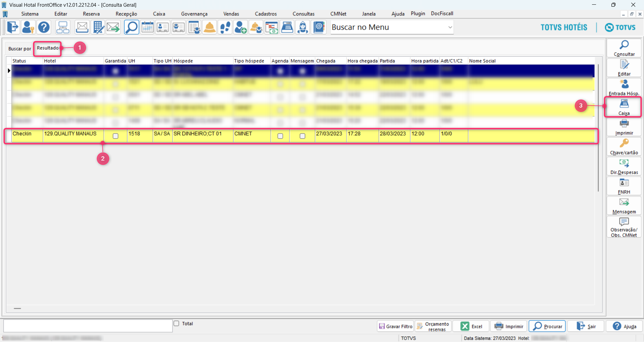Open the Reserva menu
Screen dimensions: 644x342
91,14
